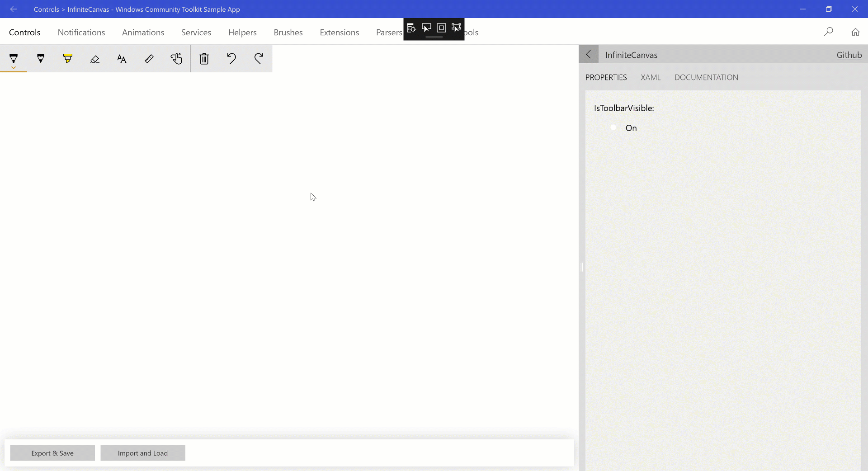The image size is (868, 471).
Task: Click the title bar back arrow
Action: coord(14,9)
